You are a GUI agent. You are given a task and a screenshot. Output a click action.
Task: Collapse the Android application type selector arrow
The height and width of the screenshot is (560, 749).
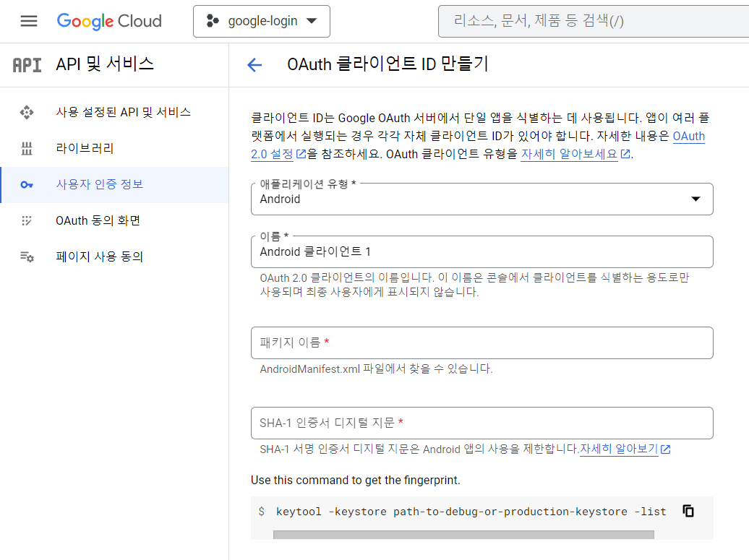(x=695, y=199)
